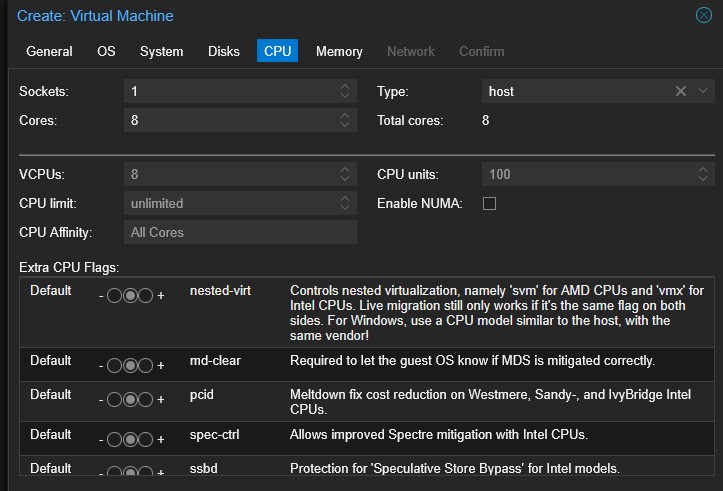The width and height of the screenshot is (723, 491).
Task: Select the spec-ctrl flag name
Action: (x=214, y=435)
